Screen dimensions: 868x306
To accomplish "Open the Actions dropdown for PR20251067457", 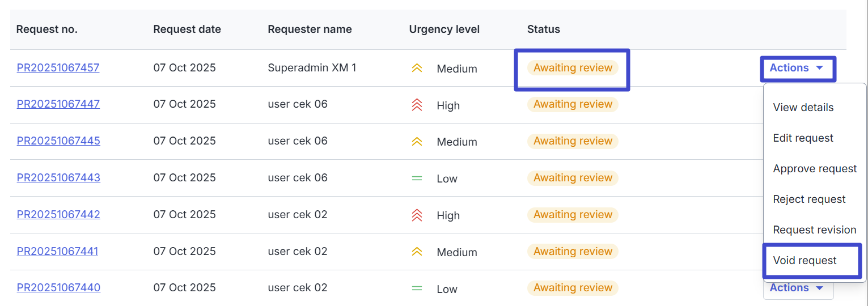I will click(797, 68).
